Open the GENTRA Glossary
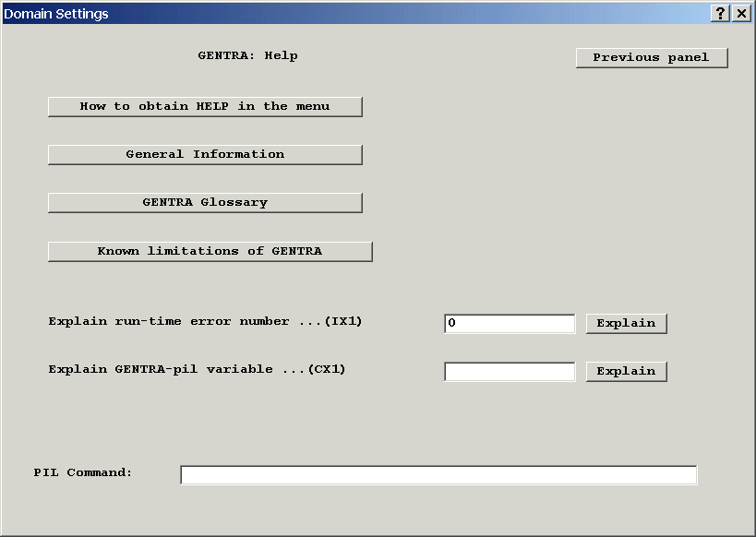Viewport: 756px width, 537px height. [205, 202]
